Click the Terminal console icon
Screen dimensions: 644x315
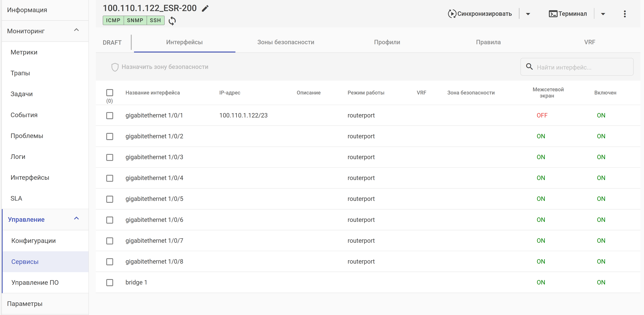(553, 14)
